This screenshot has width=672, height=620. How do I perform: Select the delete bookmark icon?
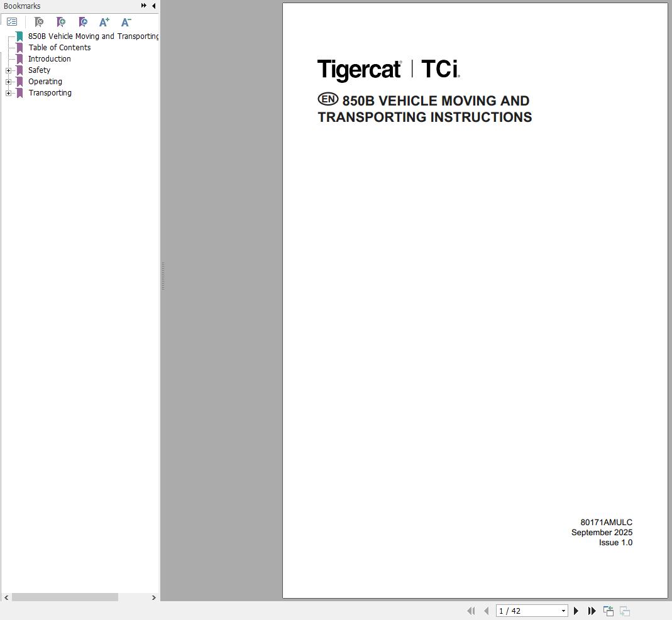click(x=39, y=21)
